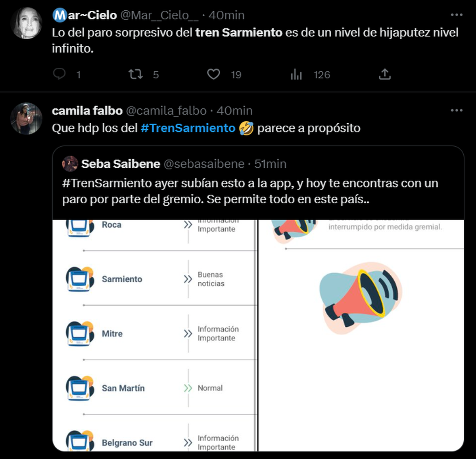Viewport: 476px width, 459px height.
Task: Expand Sarmiento Buenas noticias chevron
Action: click(x=188, y=279)
